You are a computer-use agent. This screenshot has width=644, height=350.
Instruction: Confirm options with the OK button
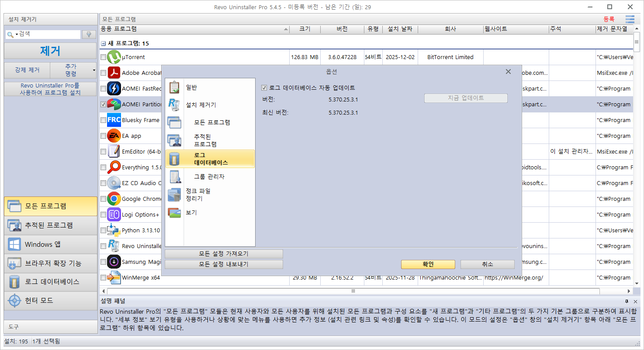[428, 264]
